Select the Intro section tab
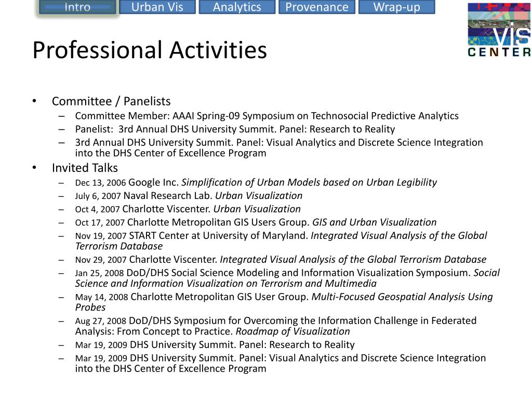This screenshot has width=532, height=399. coord(78,7)
